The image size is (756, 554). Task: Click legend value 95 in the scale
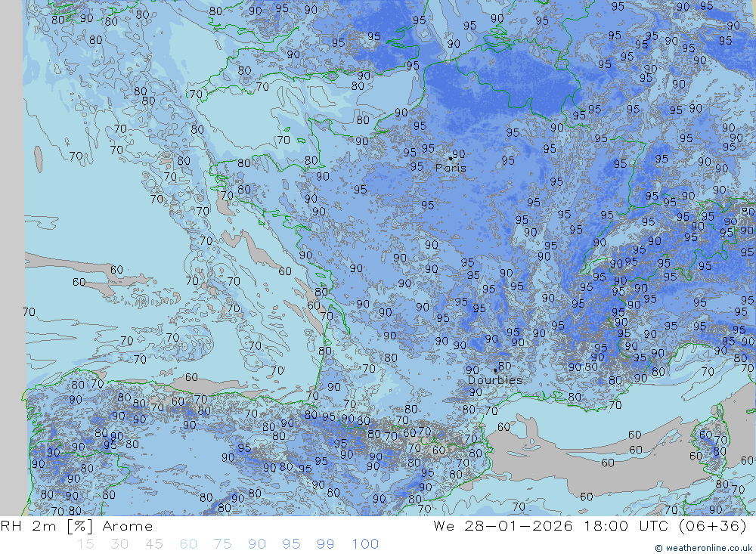pyautogui.click(x=291, y=544)
